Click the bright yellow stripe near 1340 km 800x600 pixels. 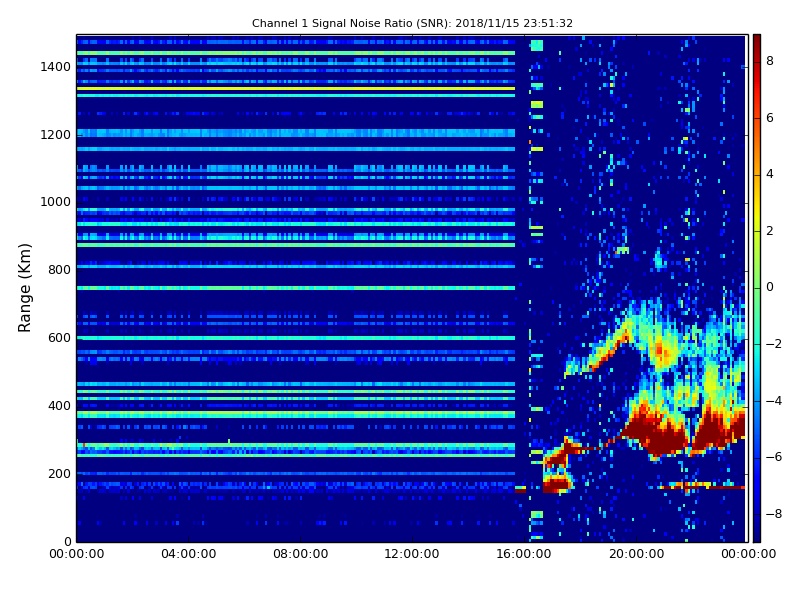pyautogui.click(x=296, y=88)
